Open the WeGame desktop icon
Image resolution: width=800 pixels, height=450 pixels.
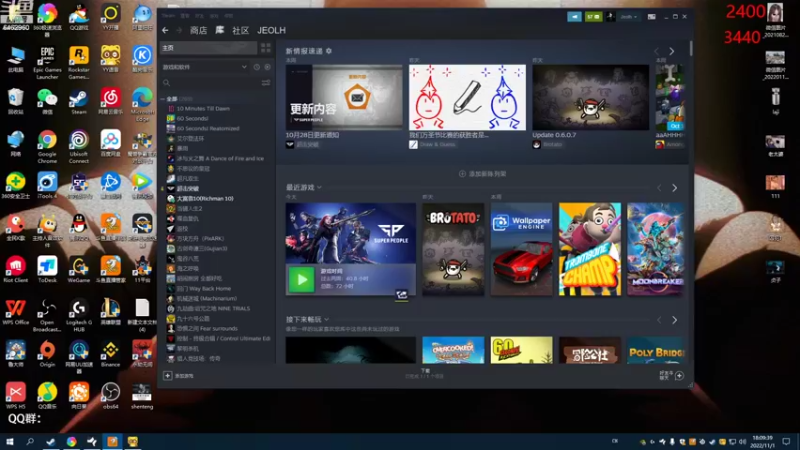pyautogui.click(x=79, y=269)
